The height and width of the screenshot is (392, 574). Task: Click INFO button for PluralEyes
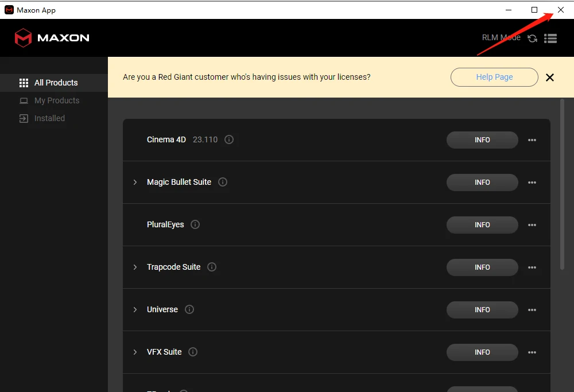pos(482,225)
